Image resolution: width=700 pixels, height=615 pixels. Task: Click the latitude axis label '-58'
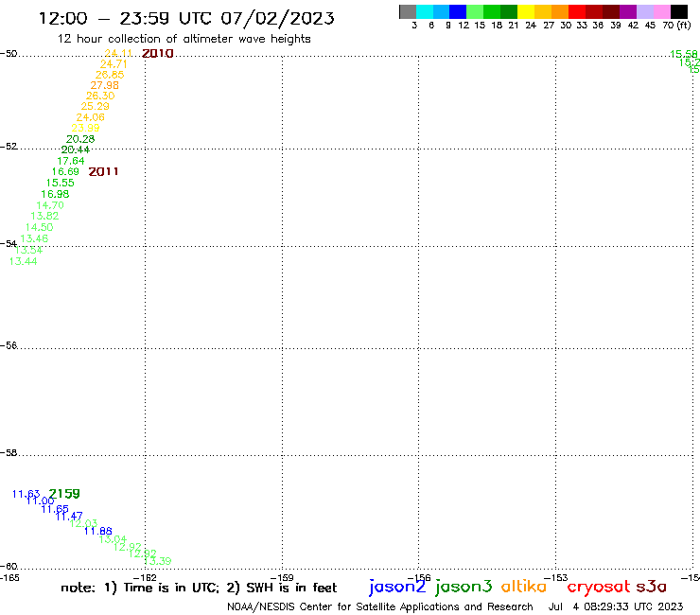tap(9, 453)
